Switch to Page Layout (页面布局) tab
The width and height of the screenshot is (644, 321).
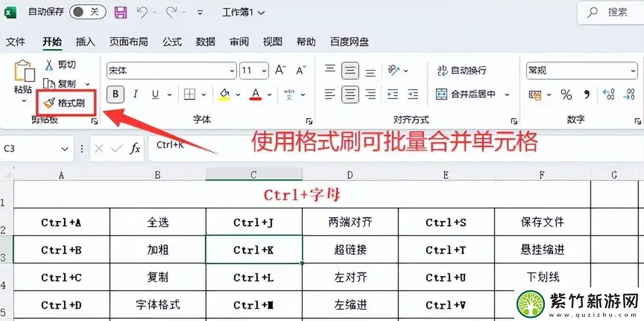tap(129, 42)
